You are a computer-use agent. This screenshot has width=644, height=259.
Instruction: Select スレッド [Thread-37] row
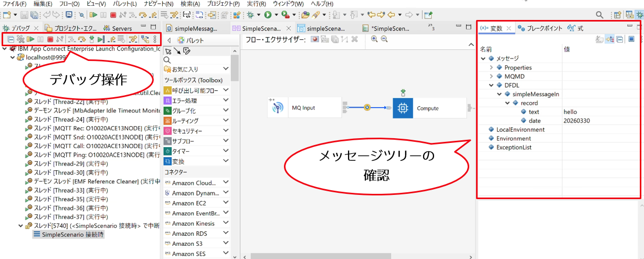point(66,217)
